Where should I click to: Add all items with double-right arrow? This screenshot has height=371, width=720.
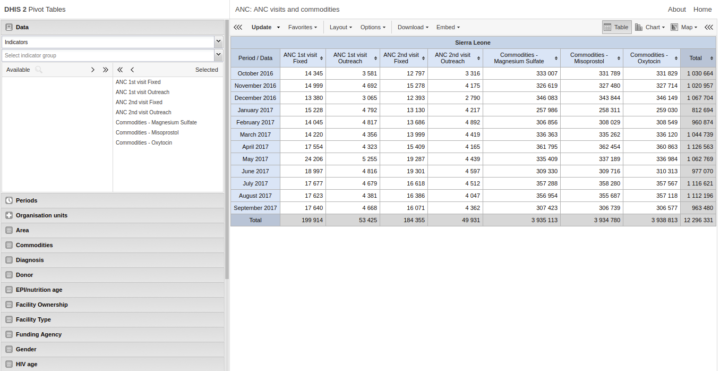pos(106,70)
